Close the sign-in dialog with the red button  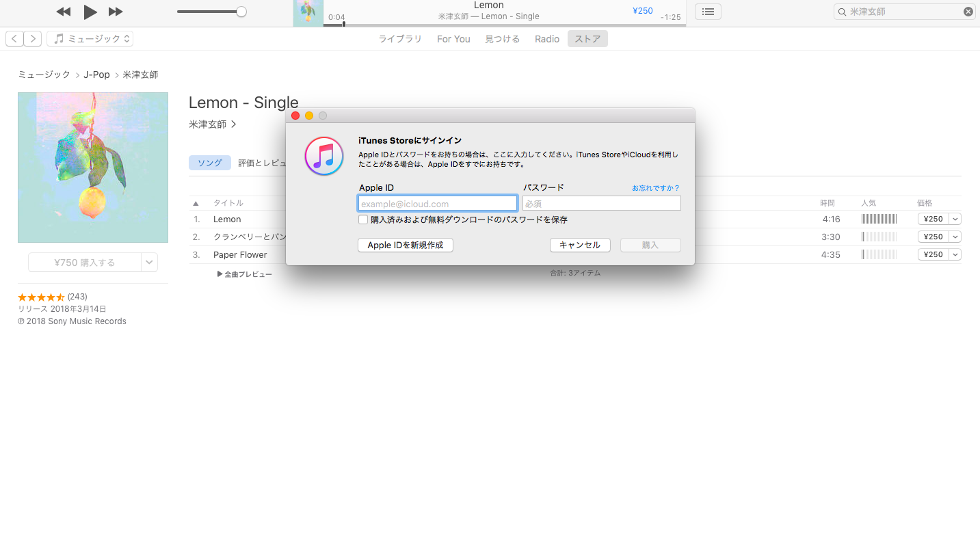point(295,116)
